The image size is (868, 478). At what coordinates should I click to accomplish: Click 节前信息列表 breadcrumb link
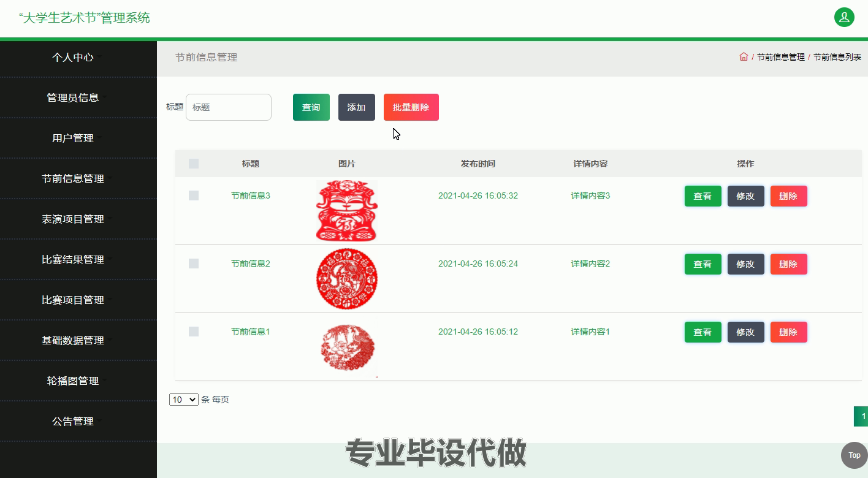pos(837,57)
